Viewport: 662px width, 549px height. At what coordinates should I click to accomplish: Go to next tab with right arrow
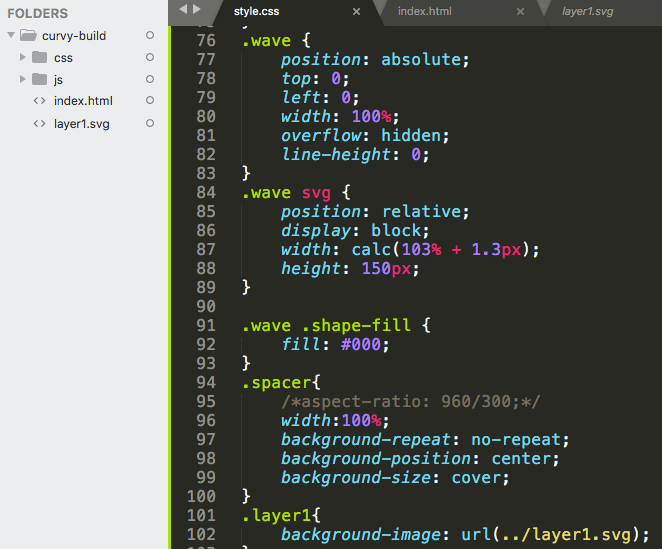(x=197, y=9)
